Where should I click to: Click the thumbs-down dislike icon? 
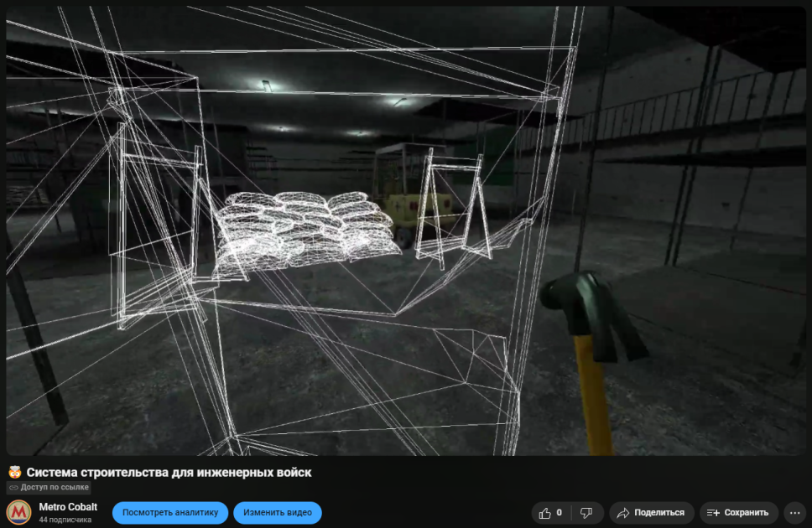pos(586,513)
